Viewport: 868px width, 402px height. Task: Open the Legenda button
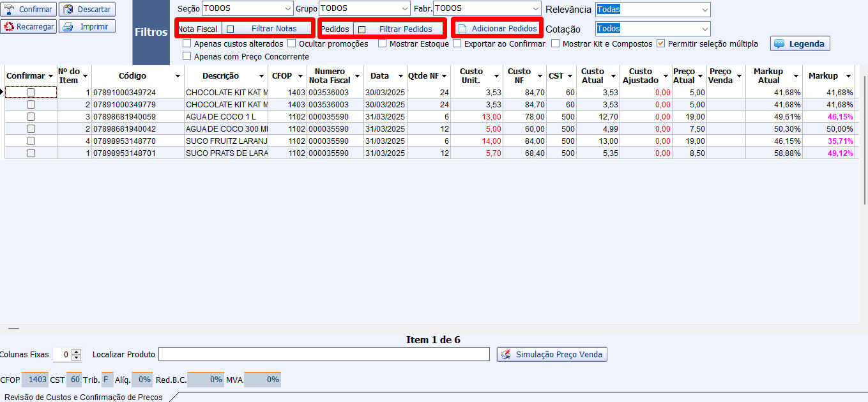click(x=800, y=44)
